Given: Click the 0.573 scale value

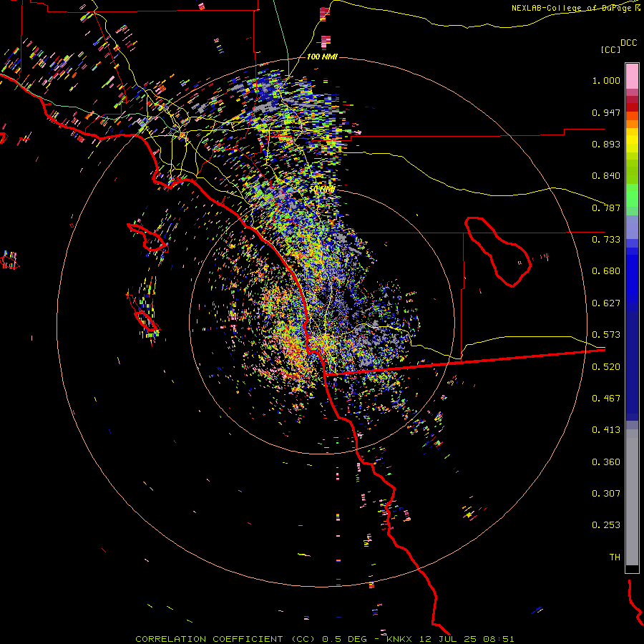Looking at the screenshot, I should (x=606, y=335).
